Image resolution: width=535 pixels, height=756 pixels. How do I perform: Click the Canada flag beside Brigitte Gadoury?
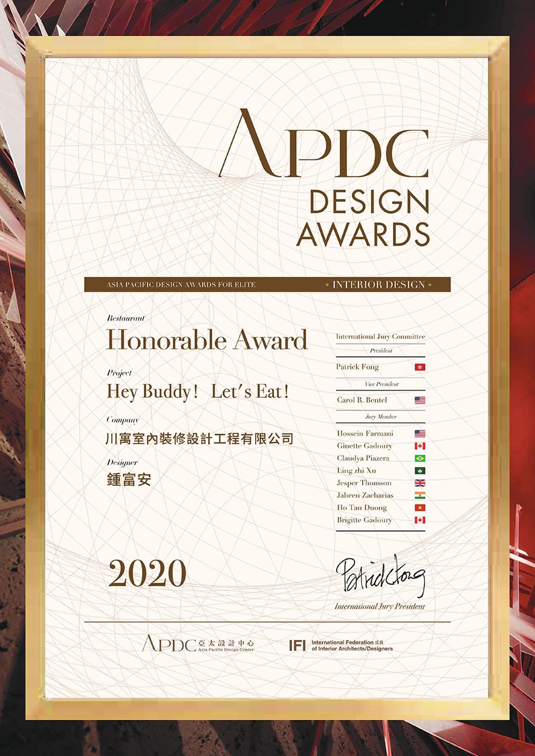pos(420,520)
